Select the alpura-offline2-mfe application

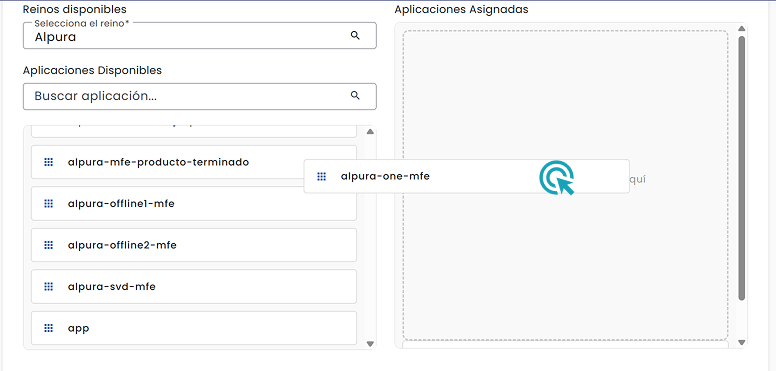194,245
